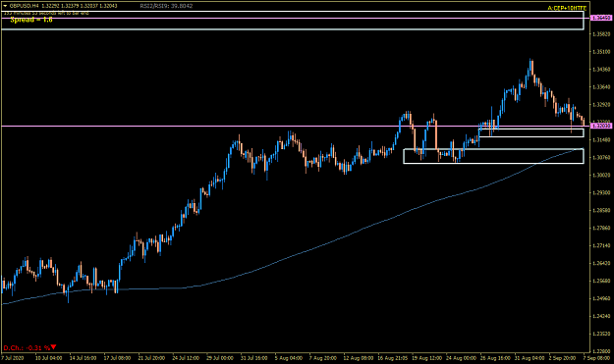Click the 29 Jul 00:00 time label
Viewport: 614px width, 364px height.
point(220,358)
